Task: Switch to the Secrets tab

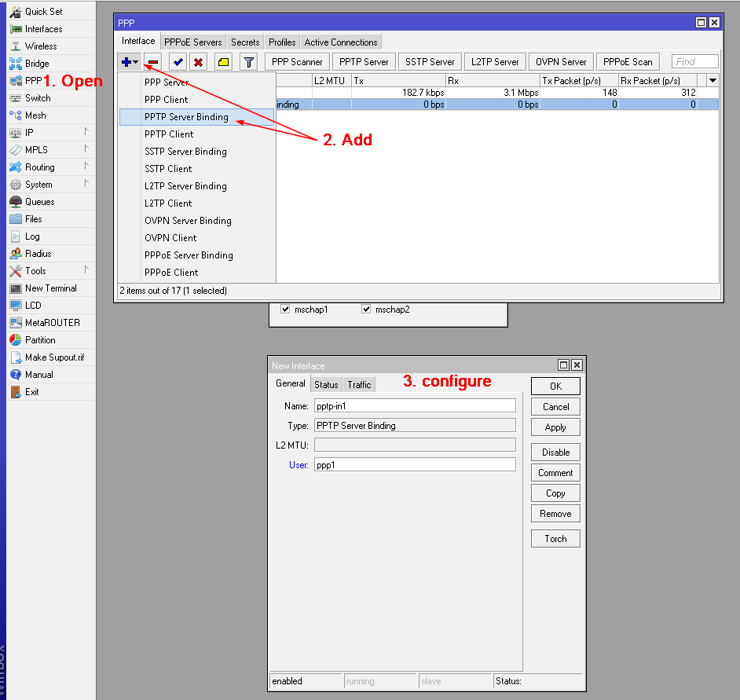Action: (x=245, y=42)
